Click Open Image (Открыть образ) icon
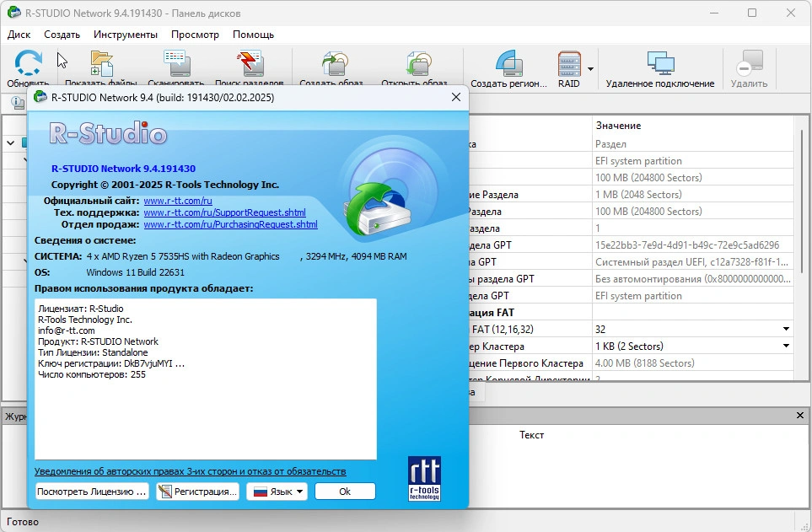The width and height of the screenshot is (812, 532). (x=418, y=63)
